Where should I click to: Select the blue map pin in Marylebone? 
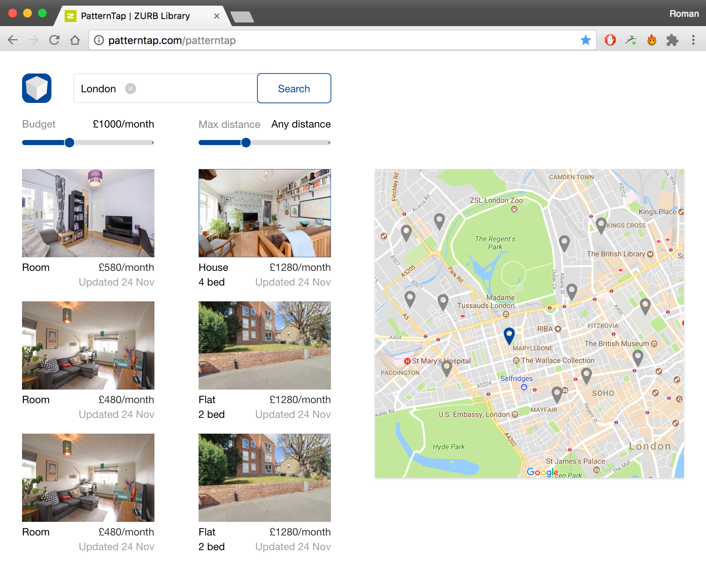[509, 334]
